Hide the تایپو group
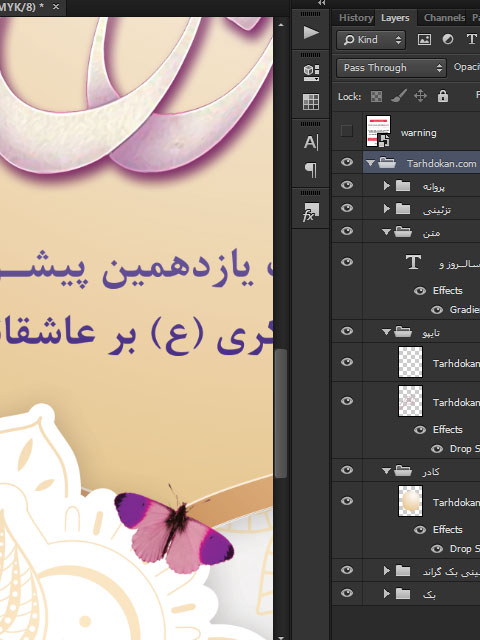480x640 pixels. tap(347, 331)
